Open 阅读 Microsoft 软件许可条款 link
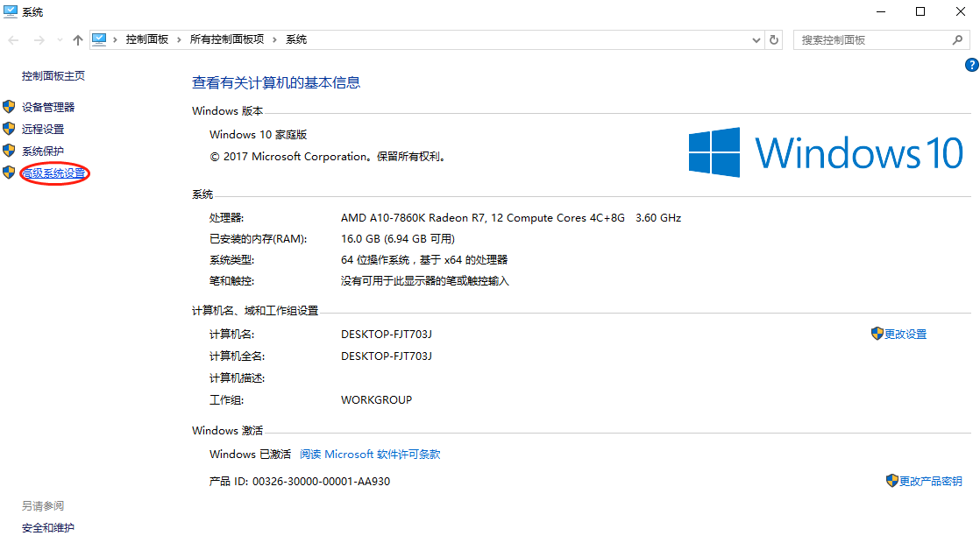980x550 pixels. [x=370, y=454]
